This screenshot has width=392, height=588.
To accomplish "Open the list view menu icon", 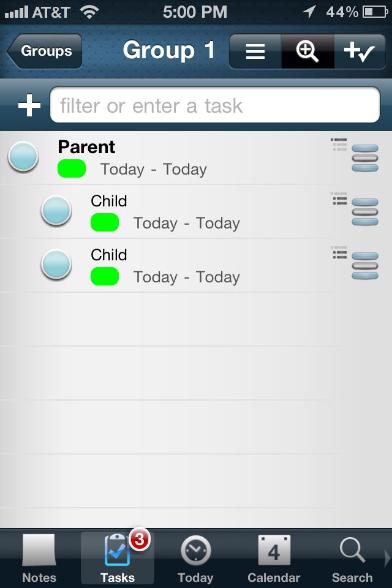I will click(255, 51).
